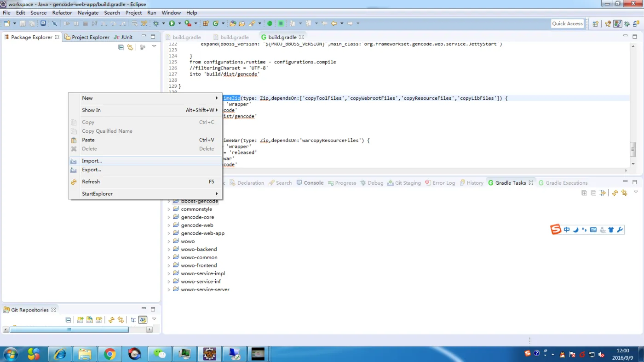The width and height of the screenshot is (644, 362).
Task: Click the editor vertical scrollbar thumb
Action: (633, 149)
